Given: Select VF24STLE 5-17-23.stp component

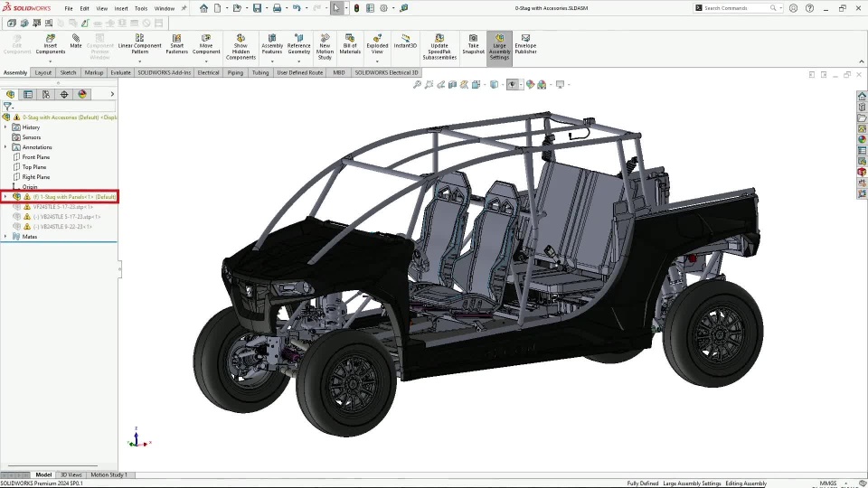Looking at the screenshot, I should pos(63,207).
